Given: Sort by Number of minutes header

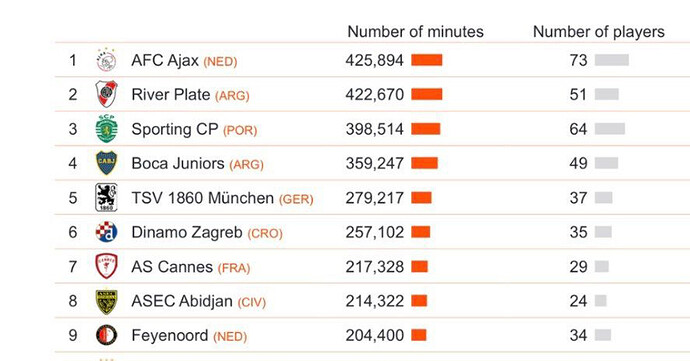Looking at the screenshot, I should [x=415, y=32].
